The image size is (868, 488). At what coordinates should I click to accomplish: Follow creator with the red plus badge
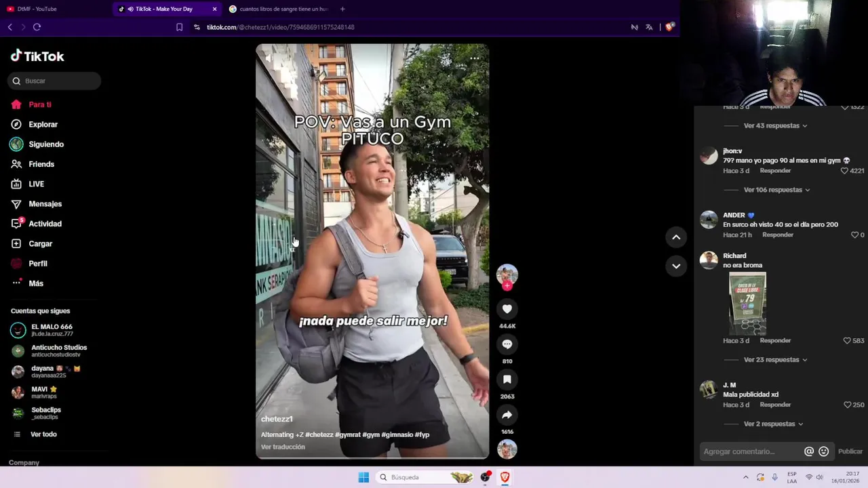(507, 286)
